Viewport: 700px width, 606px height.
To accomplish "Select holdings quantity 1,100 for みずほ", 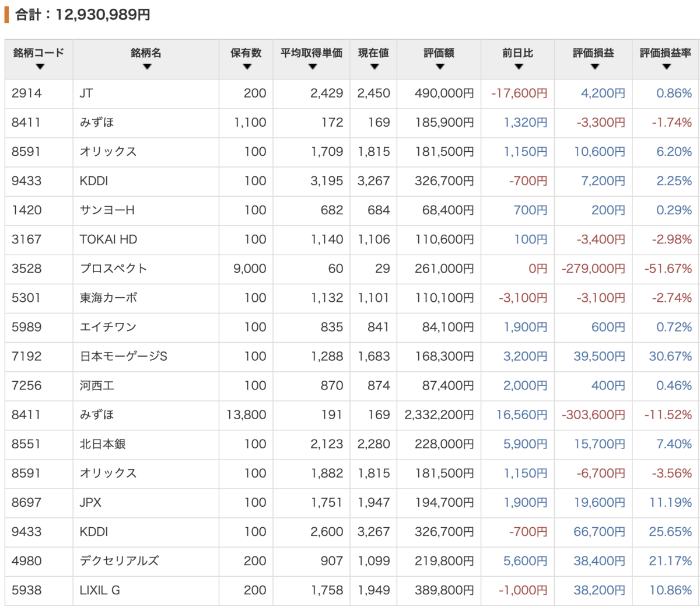I will (x=250, y=123).
